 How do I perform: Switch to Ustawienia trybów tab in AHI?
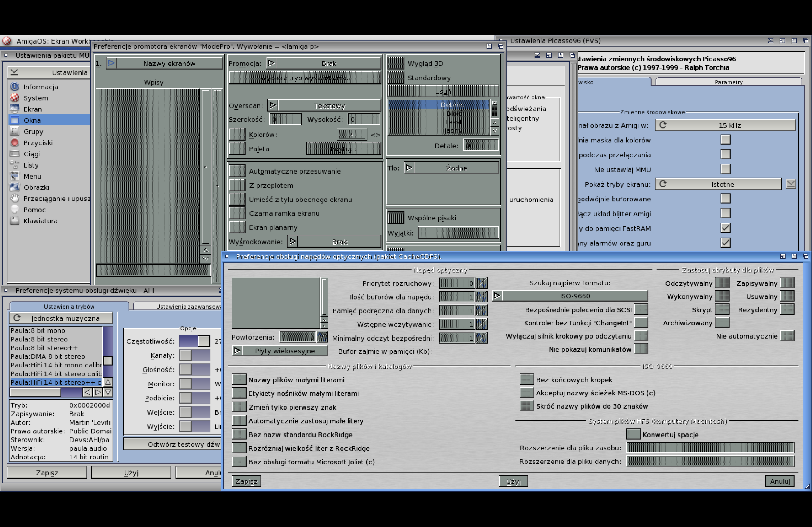[x=69, y=306]
